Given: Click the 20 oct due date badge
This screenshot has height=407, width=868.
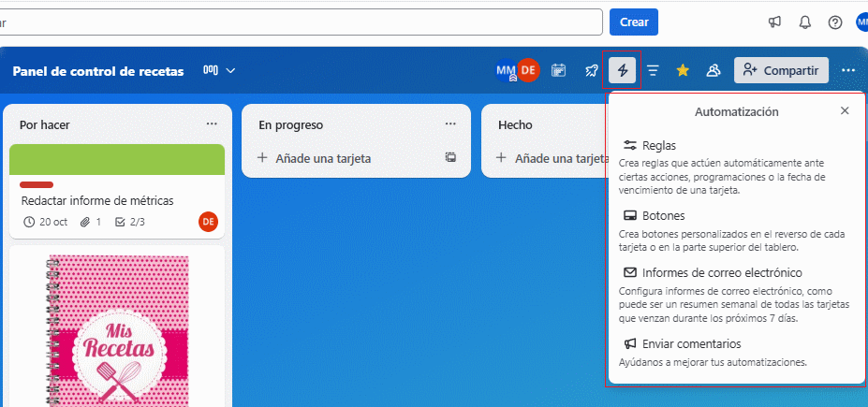Looking at the screenshot, I should [x=47, y=222].
